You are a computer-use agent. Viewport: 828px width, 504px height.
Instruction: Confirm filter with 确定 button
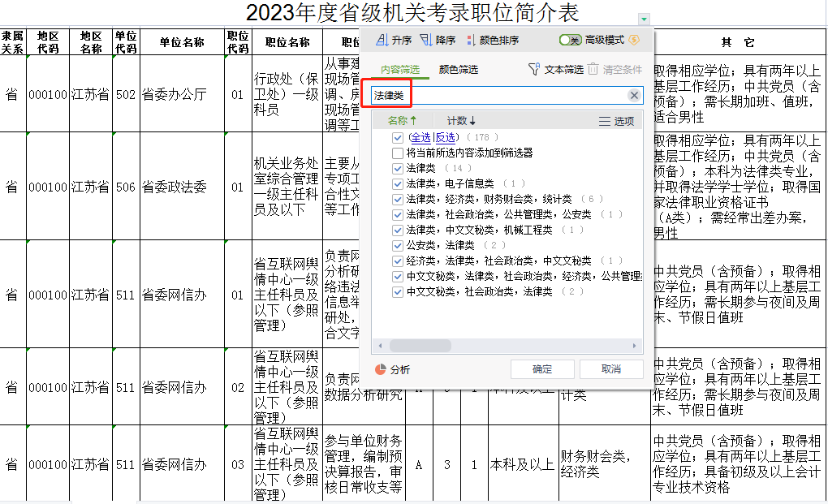point(542,369)
